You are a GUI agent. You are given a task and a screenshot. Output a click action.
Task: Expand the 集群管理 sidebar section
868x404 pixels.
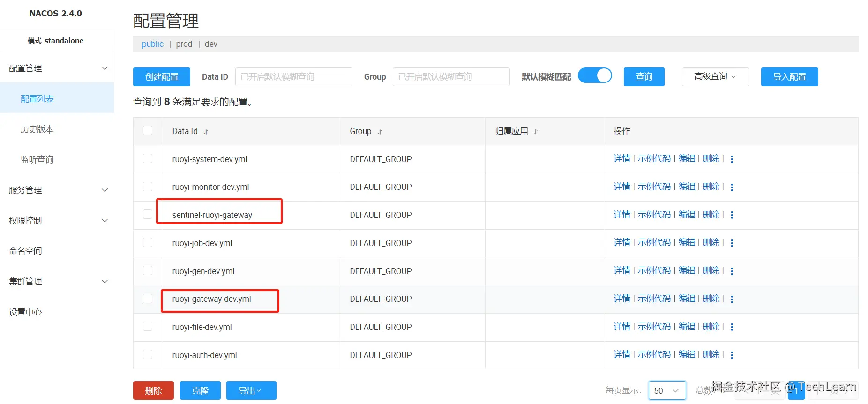(x=57, y=282)
